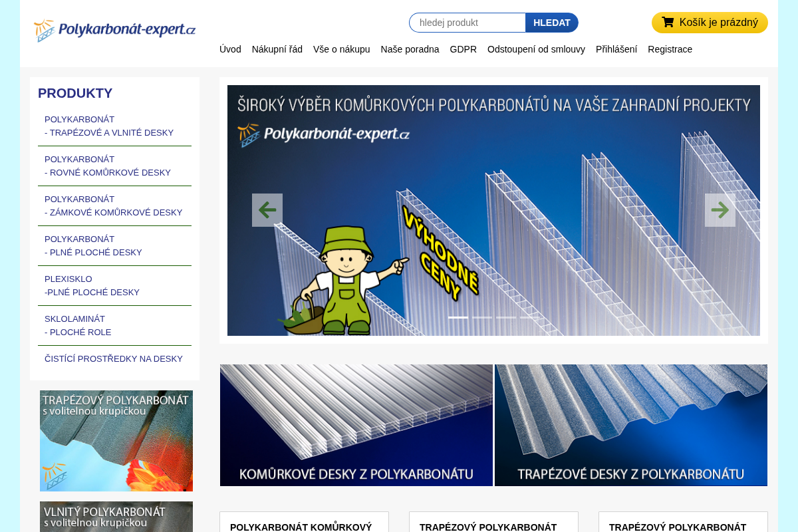Open Trapézové desky z polykarbonátu banner
Viewport: 798px width, 532px height.
click(631, 425)
